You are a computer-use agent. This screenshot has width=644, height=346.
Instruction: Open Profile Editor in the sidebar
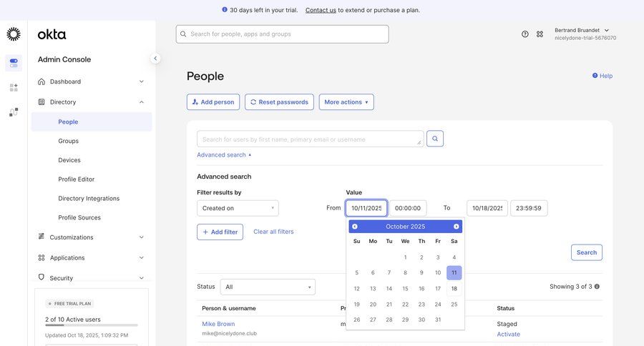77,179
